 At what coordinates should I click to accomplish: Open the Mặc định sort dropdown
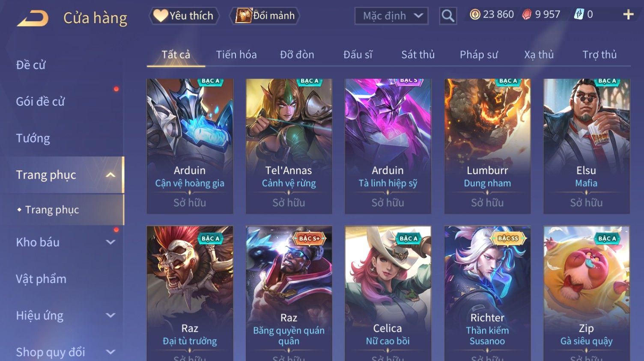point(391,16)
